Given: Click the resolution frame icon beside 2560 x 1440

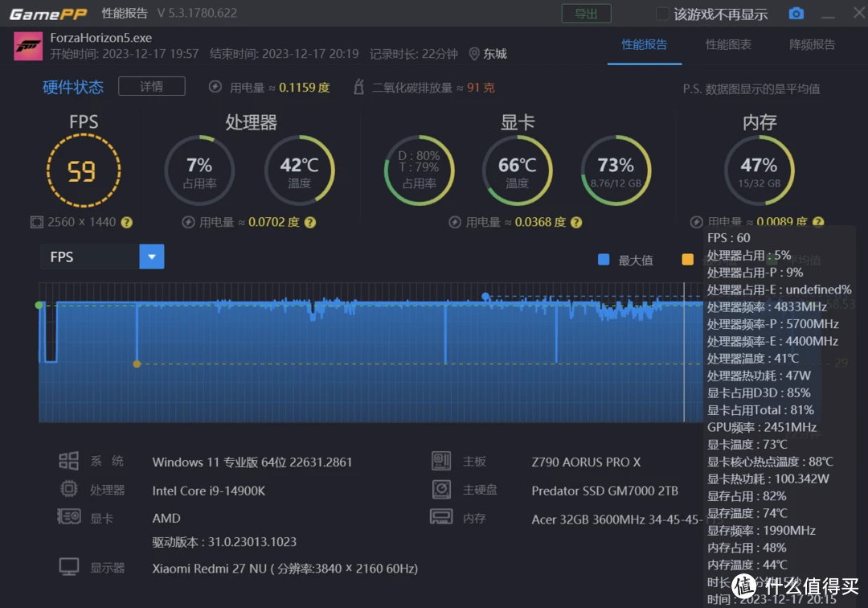Looking at the screenshot, I should point(36,223).
